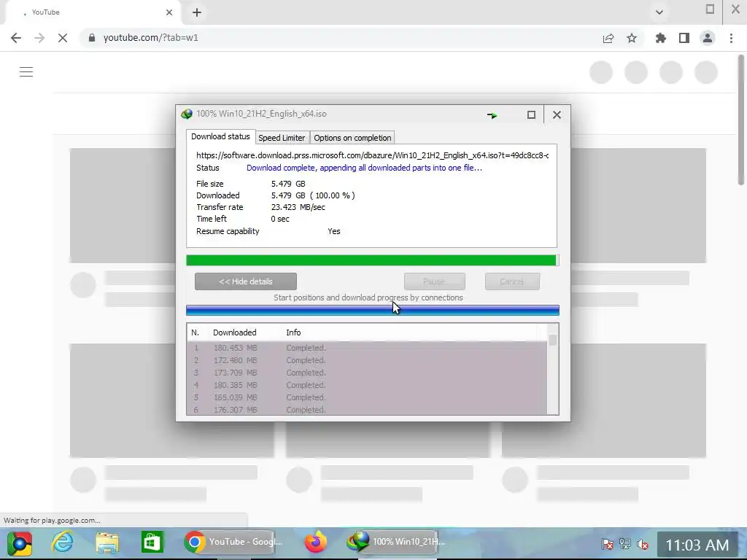Open the Options on completion tab
This screenshot has width=747, height=560.
click(352, 138)
